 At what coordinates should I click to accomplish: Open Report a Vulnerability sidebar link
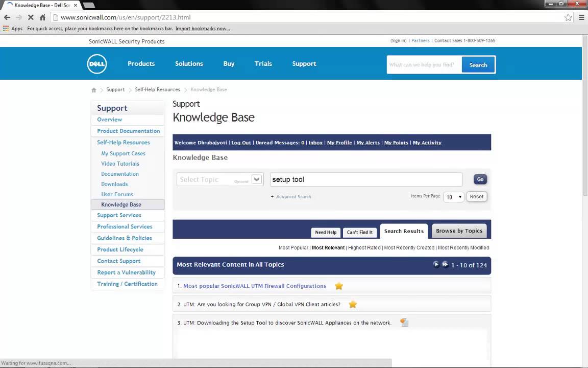(x=126, y=272)
